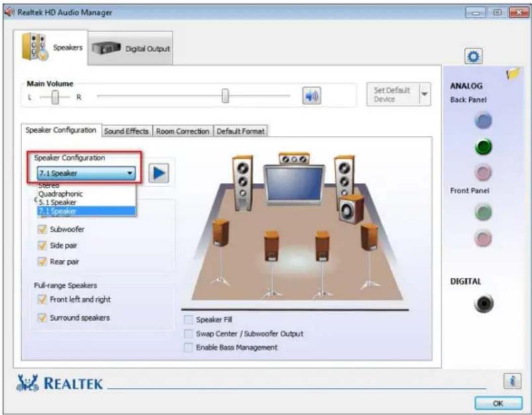Open the yellow folder connector settings icon

point(513,74)
